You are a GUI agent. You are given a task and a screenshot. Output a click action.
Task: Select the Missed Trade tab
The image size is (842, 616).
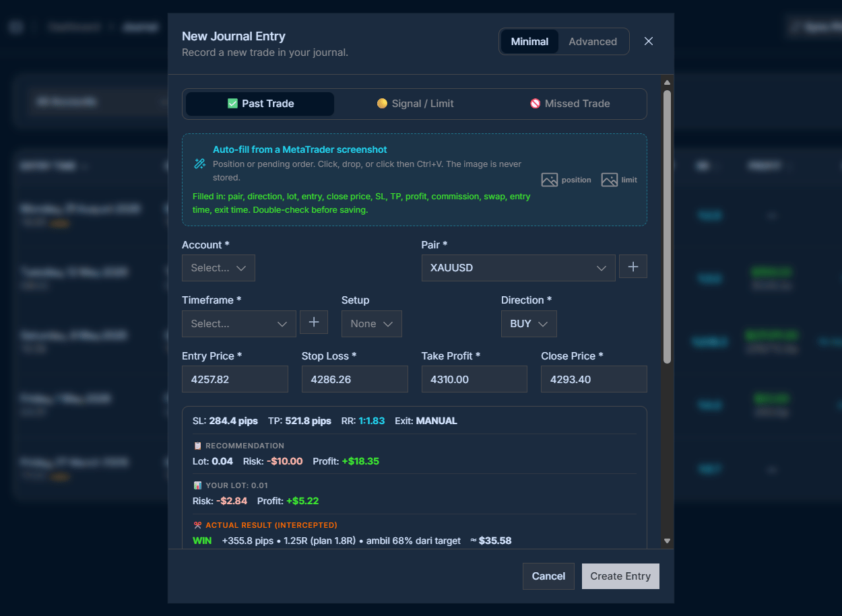(x=570, y=104)
